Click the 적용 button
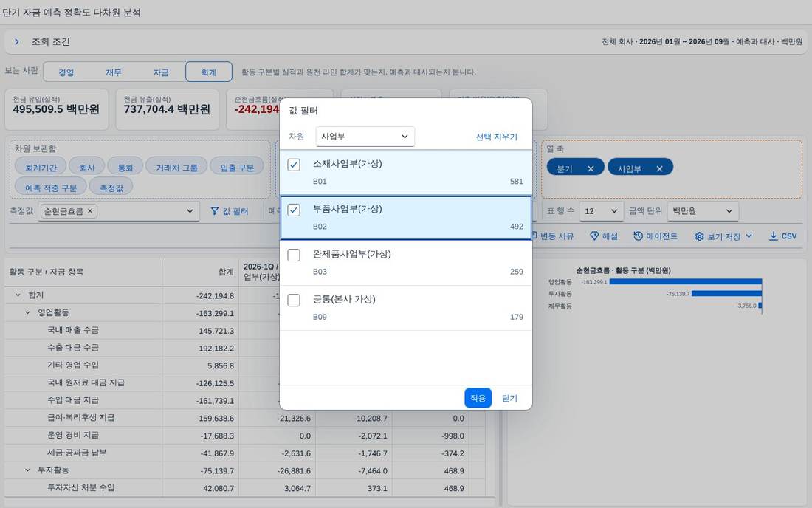This screenshot has height=508, width=812. point(478,398)
